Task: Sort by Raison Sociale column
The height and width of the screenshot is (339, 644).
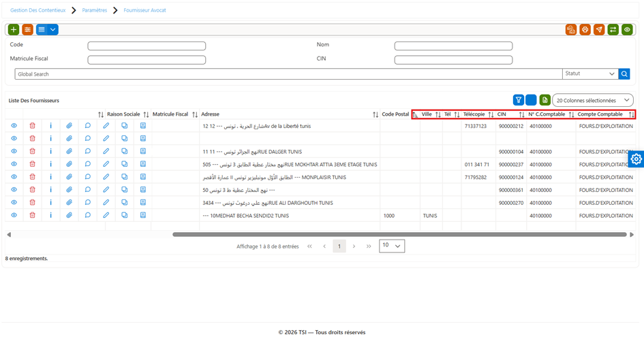Action: click(146, 114)
